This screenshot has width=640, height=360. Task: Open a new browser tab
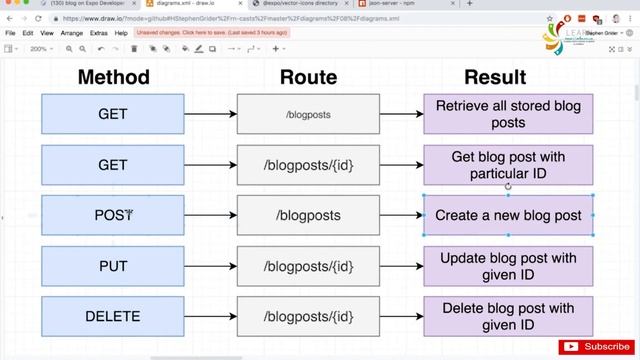469,3
